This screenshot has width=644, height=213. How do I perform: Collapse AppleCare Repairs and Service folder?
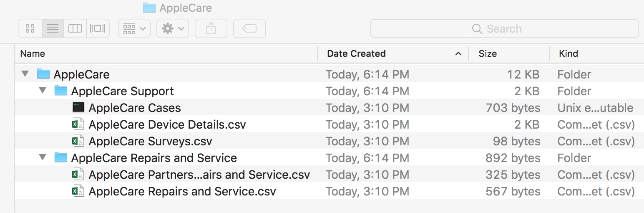43,157
